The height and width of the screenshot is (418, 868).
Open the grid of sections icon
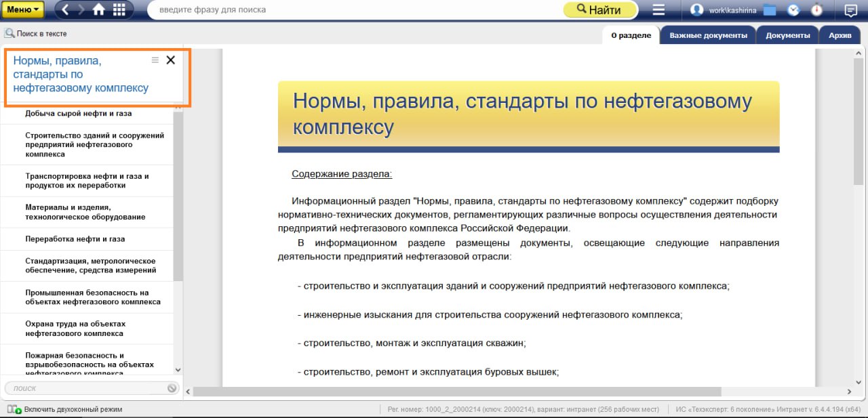pyautogui.click(x=119, y=9)
